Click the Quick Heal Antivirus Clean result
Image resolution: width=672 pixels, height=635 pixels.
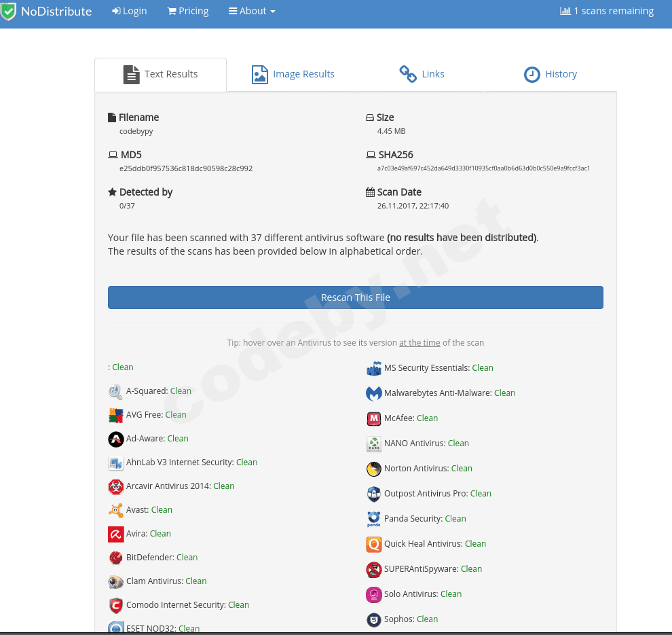click(x=475, y=544)
